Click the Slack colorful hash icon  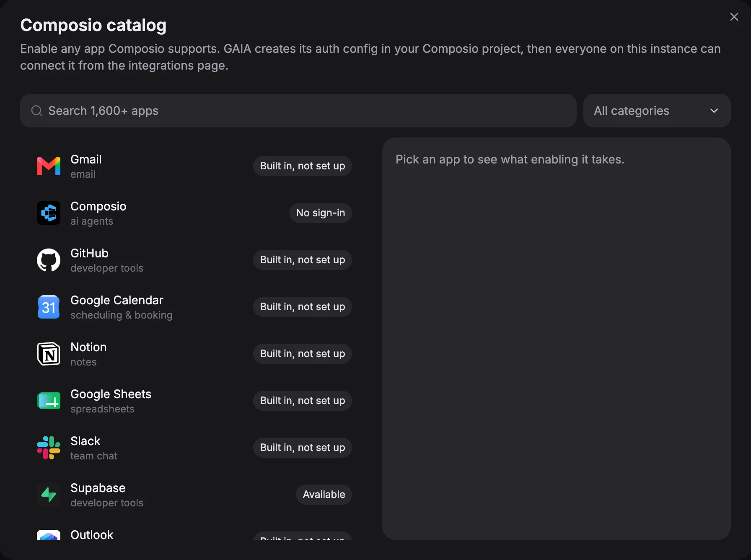[x=49, y=448]
